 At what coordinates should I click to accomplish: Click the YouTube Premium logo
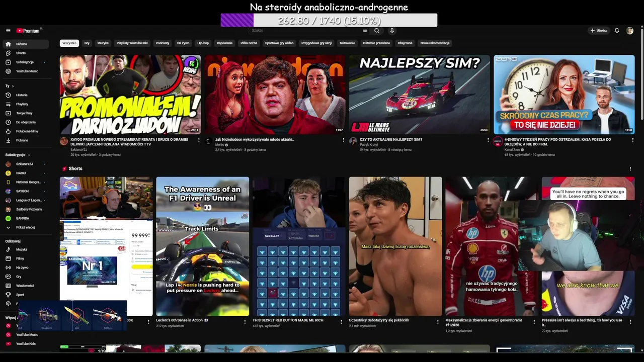point(28,31)
